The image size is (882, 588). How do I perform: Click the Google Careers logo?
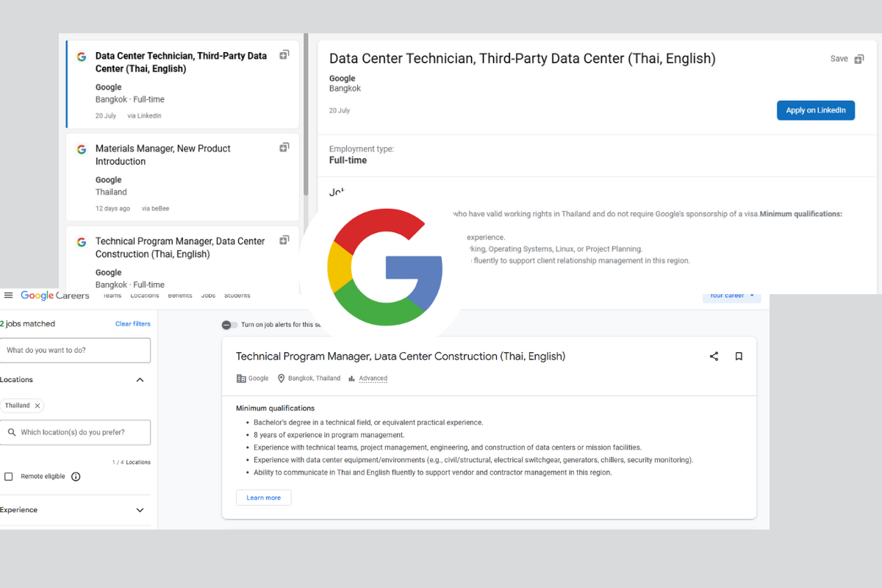tap(55, 295)
